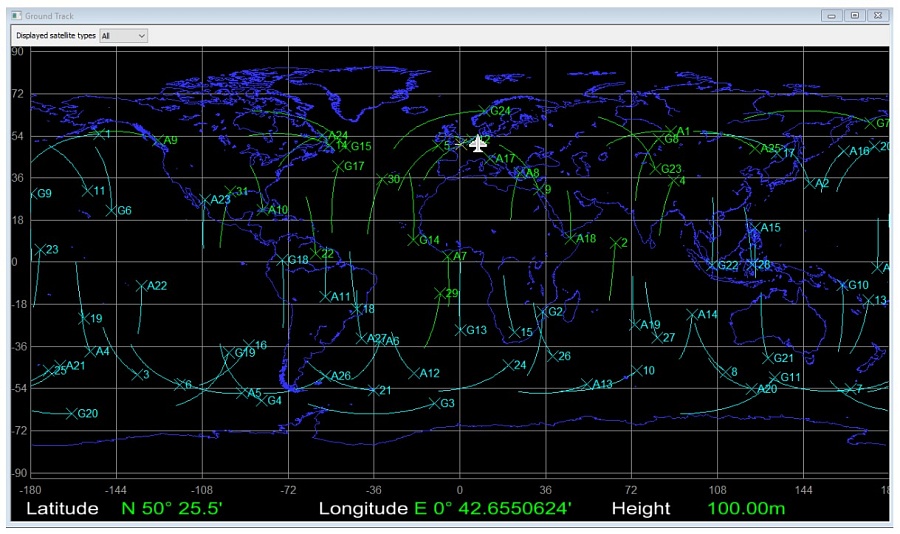Minimize the Ground Track window
Viewport: 900px width, 534px height.
click(832, 16)
